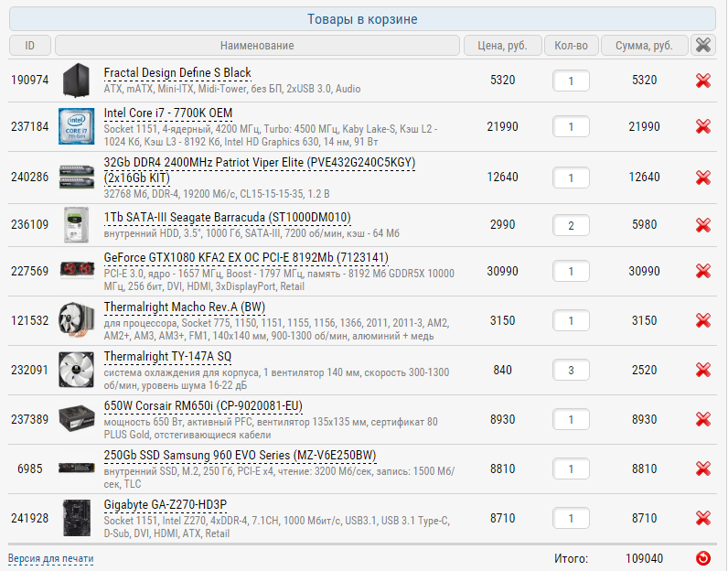Delete Thermalright TY-147A SQ fan row
The height and width of the screenshot is (571, 728).
pyautogui.click(x=703, y=370)
